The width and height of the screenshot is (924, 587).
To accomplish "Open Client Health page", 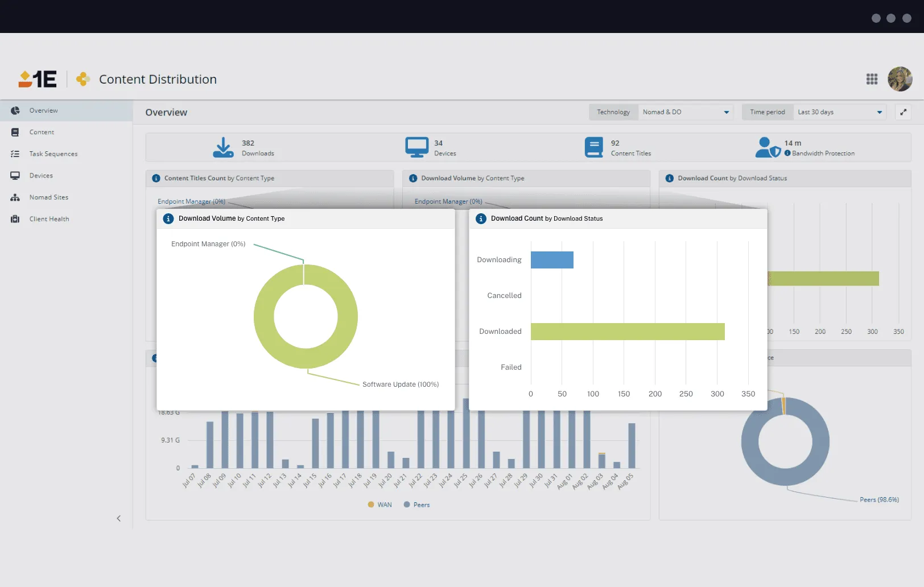I will [49, 219].
